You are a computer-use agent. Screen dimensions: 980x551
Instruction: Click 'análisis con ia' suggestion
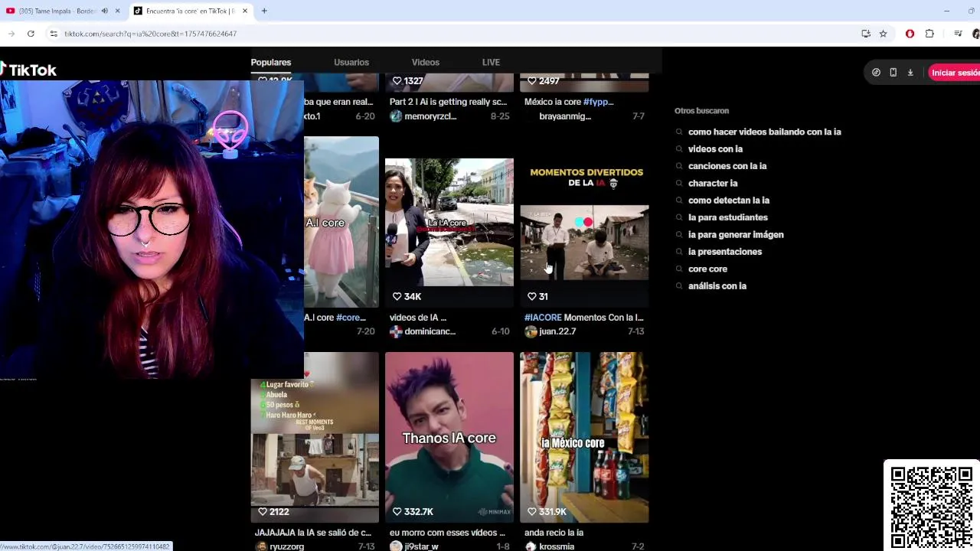click(717, 286)
